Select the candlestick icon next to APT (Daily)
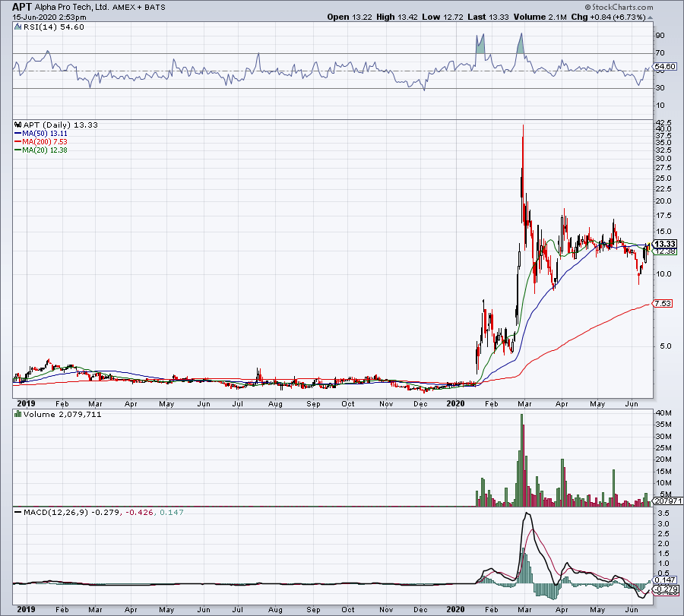The image size is (684, 616). tap(17, 124)
